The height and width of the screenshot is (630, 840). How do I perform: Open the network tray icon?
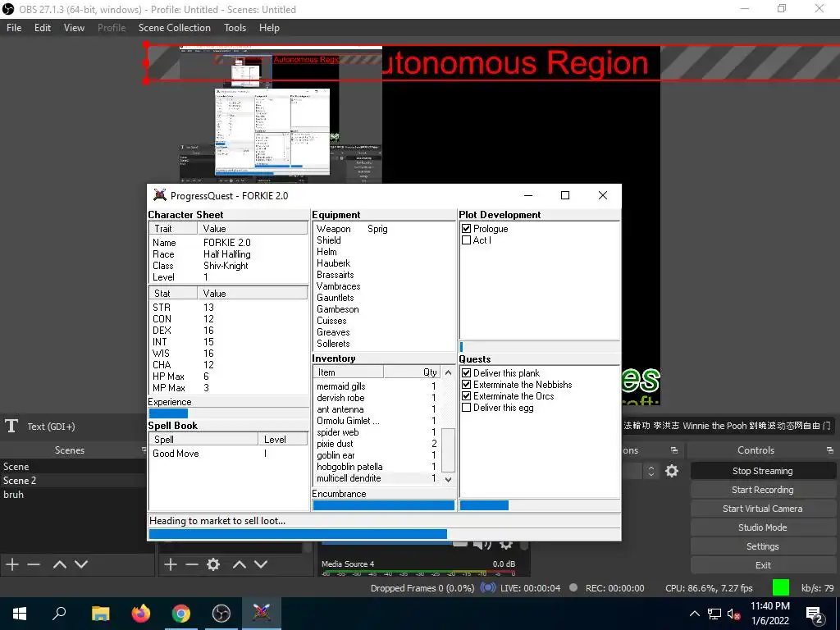point(714,614)
